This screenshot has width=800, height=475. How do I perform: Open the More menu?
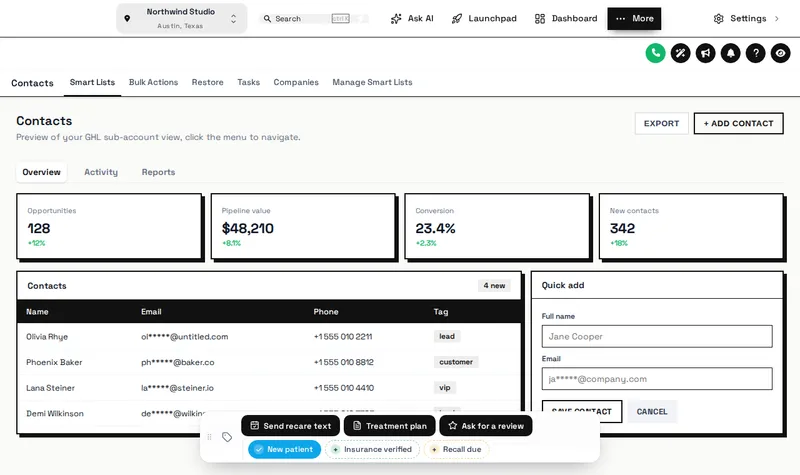[x=634, y=18]
